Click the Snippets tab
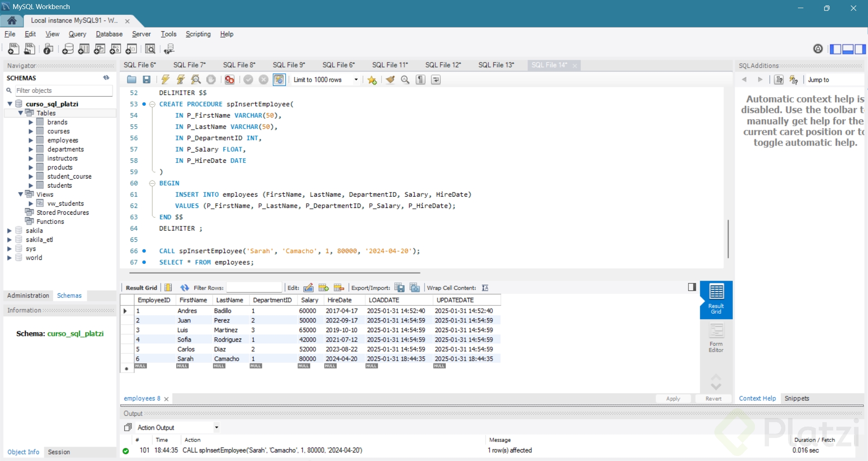 (x=797, y=398)
